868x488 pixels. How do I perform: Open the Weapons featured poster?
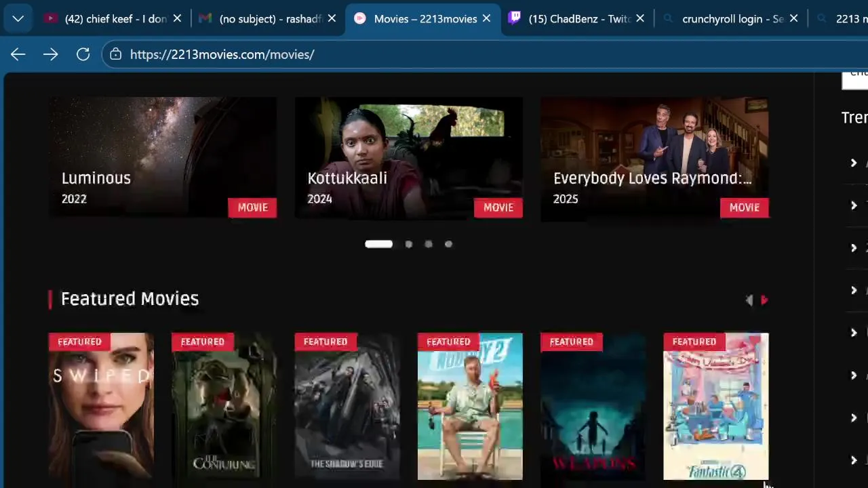coord(593,407)
